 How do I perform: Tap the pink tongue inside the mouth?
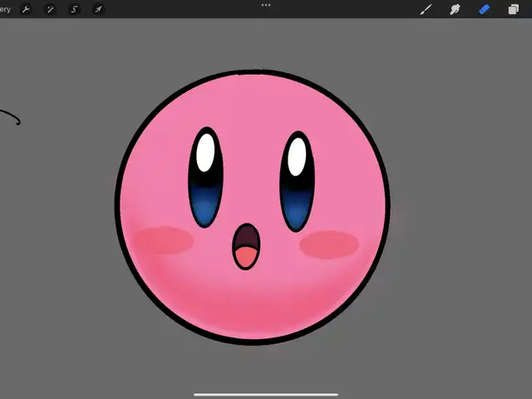(245, 259)
